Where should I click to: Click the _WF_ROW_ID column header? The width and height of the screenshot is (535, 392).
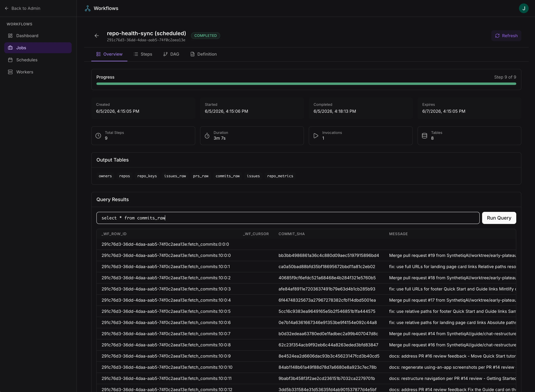pos(114,234)
